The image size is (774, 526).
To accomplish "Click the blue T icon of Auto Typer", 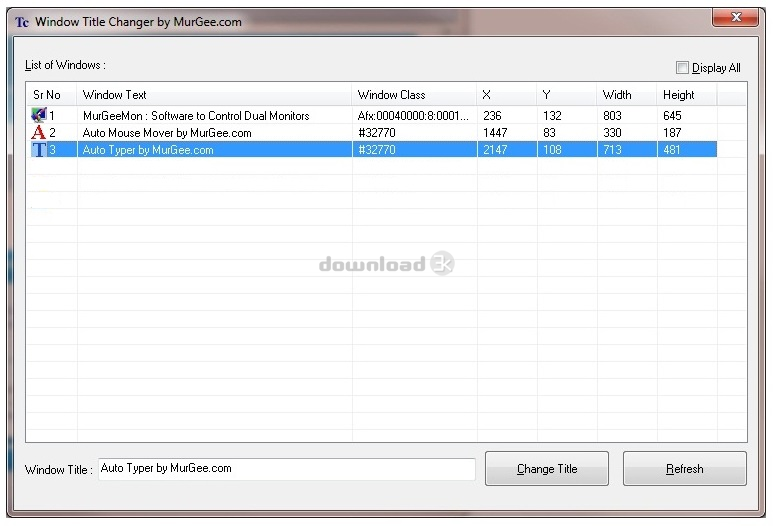I will tap(39, 150).
